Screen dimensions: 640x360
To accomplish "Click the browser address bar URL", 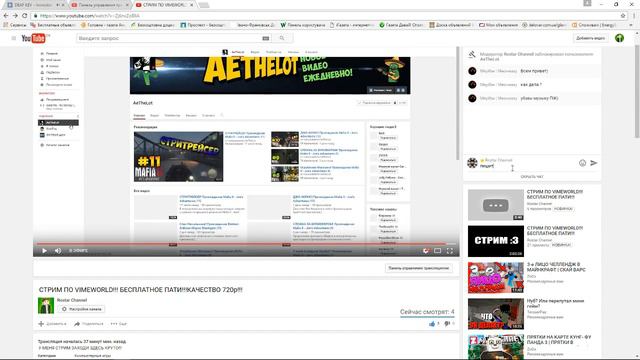I will tap(90, 16).
